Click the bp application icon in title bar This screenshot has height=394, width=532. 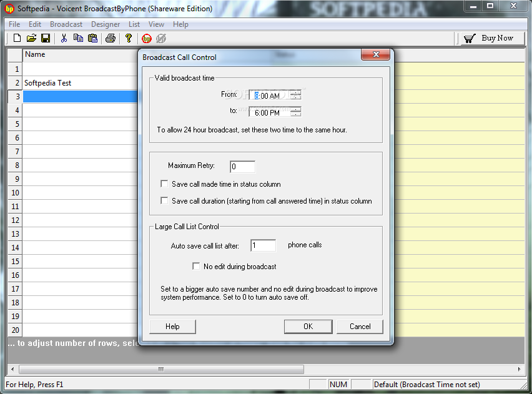point(9,9)
